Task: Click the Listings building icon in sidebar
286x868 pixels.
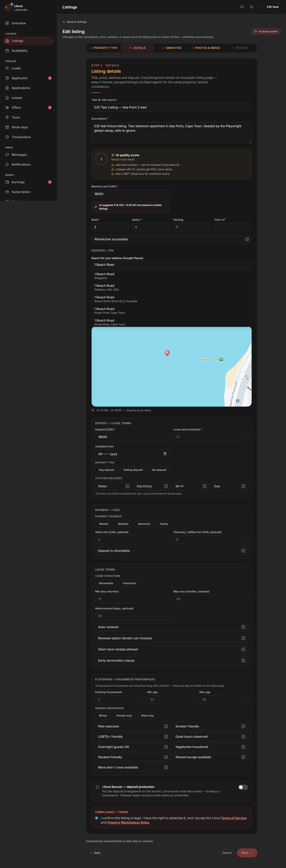Action: click(x=7, y=41)
